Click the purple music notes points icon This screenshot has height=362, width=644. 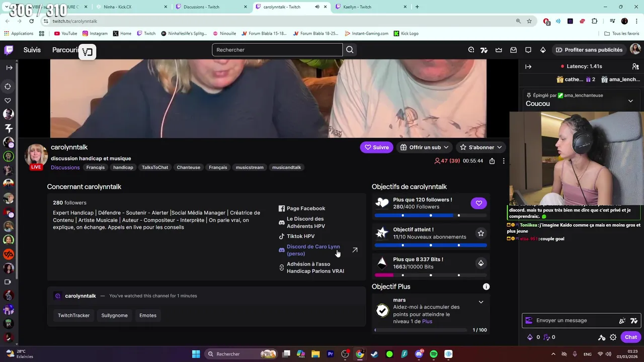(547, 337)
